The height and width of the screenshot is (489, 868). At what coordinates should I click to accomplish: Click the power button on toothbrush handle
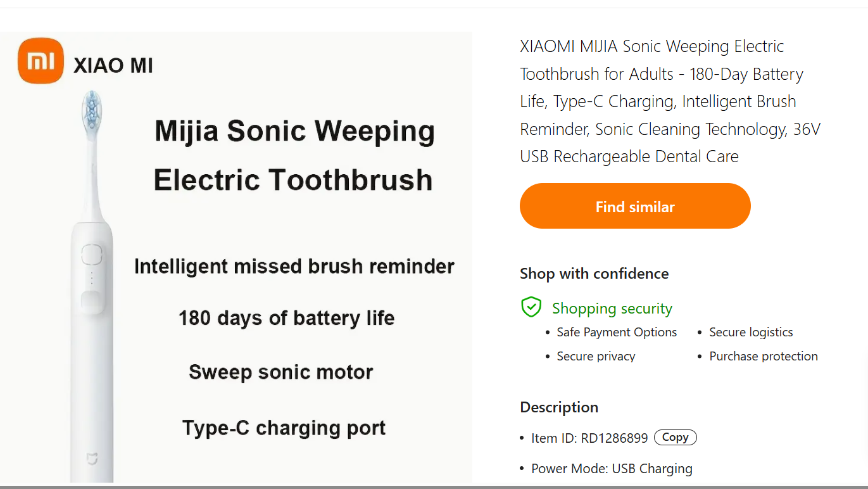[x=91, y=255]
